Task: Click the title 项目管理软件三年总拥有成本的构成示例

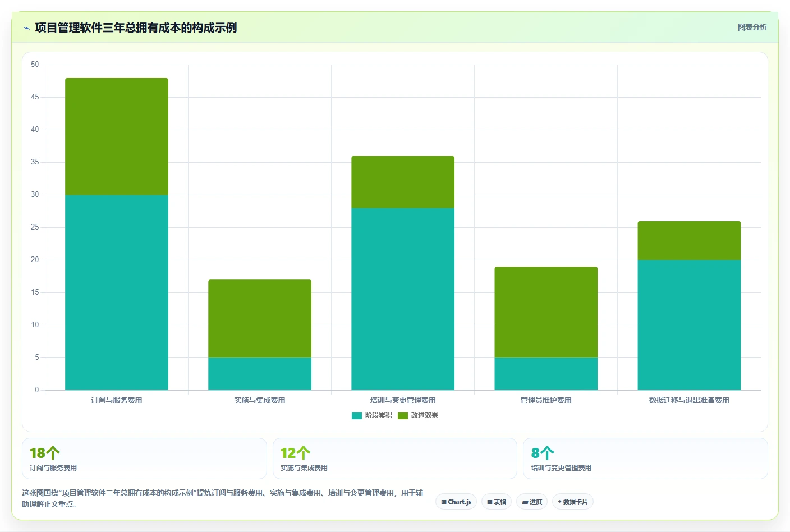Action: point(136,27)
